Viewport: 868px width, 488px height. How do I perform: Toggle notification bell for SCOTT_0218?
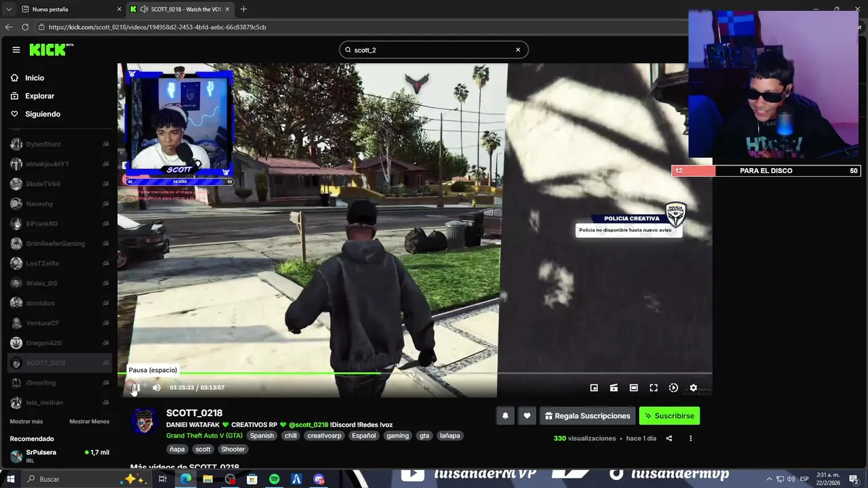tap(505, 415)
